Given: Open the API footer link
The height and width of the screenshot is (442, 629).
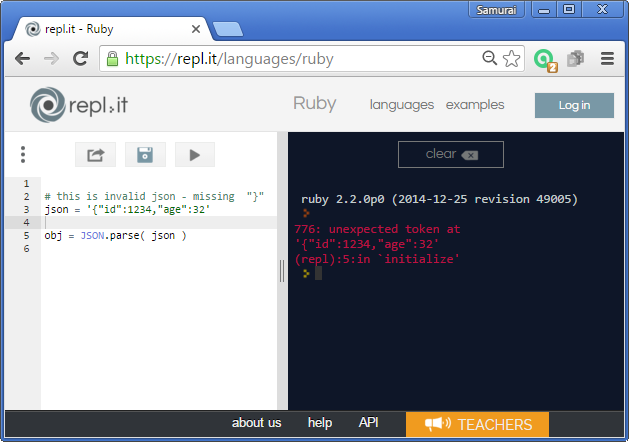Looking at the screenshot, I should pos(368,422).
